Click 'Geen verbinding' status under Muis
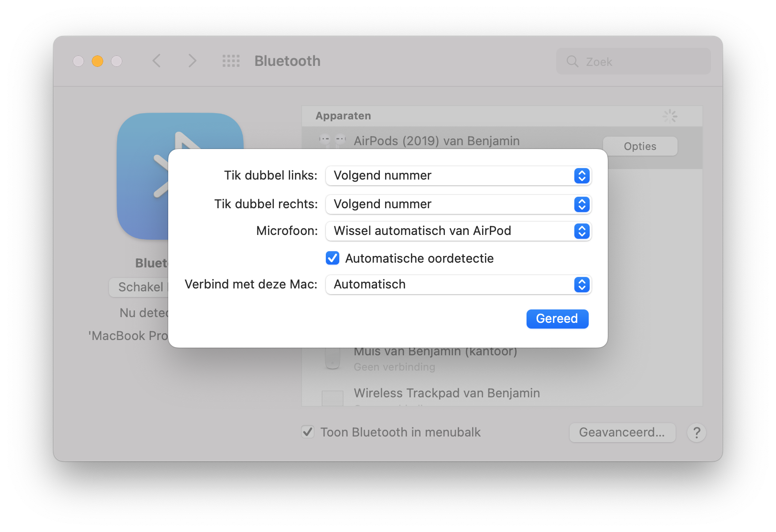 [395, 367]
